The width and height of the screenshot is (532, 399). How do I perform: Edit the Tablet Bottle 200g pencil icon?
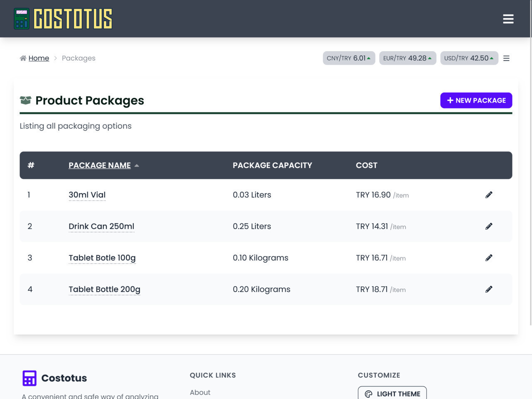coord(489,289)
